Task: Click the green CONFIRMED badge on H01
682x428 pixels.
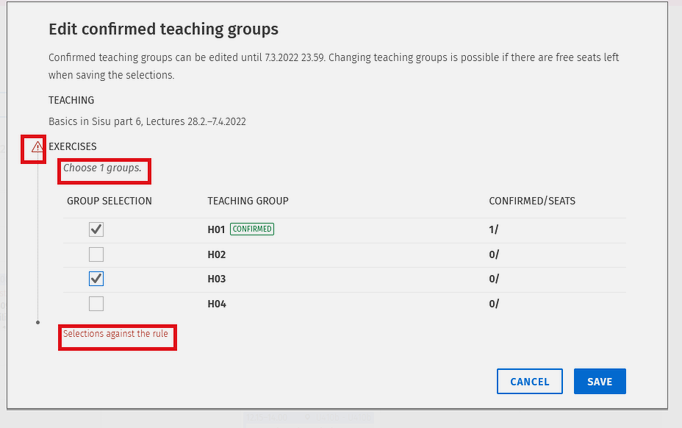Action: pyautogui.click(x=251, y=229)
